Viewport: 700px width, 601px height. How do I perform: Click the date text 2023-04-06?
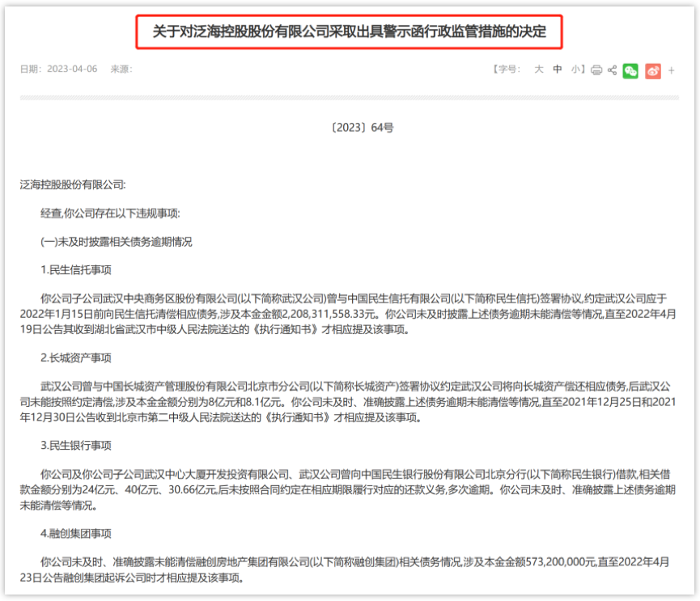[72, 69]
